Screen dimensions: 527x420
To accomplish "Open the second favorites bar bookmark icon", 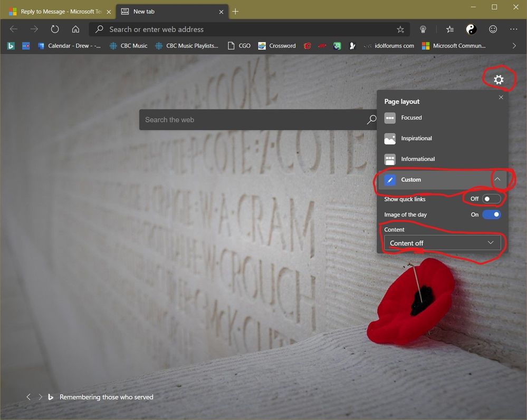I will tap(26, 46).
